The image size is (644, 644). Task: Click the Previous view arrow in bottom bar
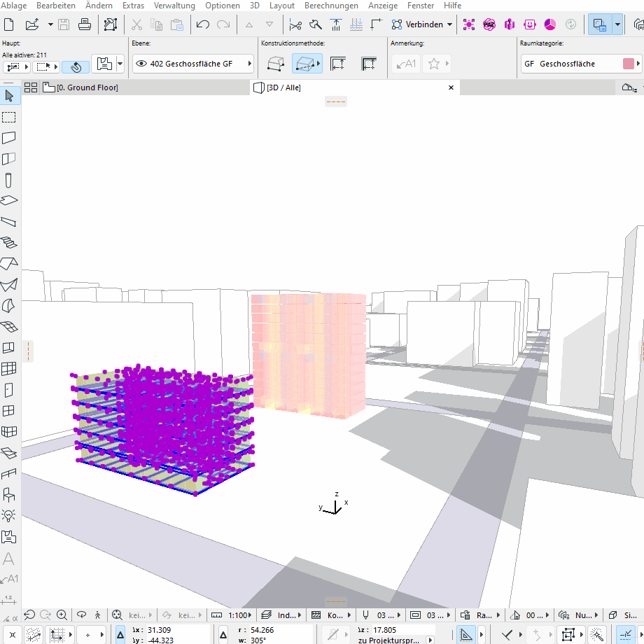tap(29, 615)
